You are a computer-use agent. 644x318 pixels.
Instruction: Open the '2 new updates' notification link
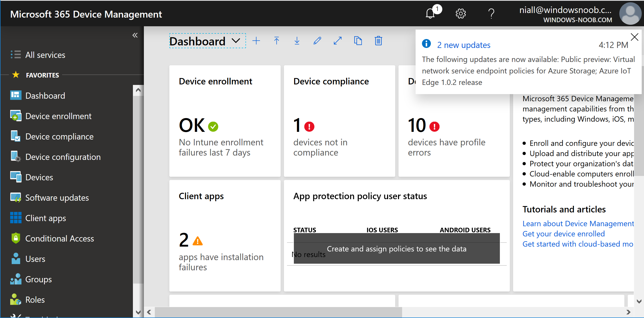coord(464,45)
